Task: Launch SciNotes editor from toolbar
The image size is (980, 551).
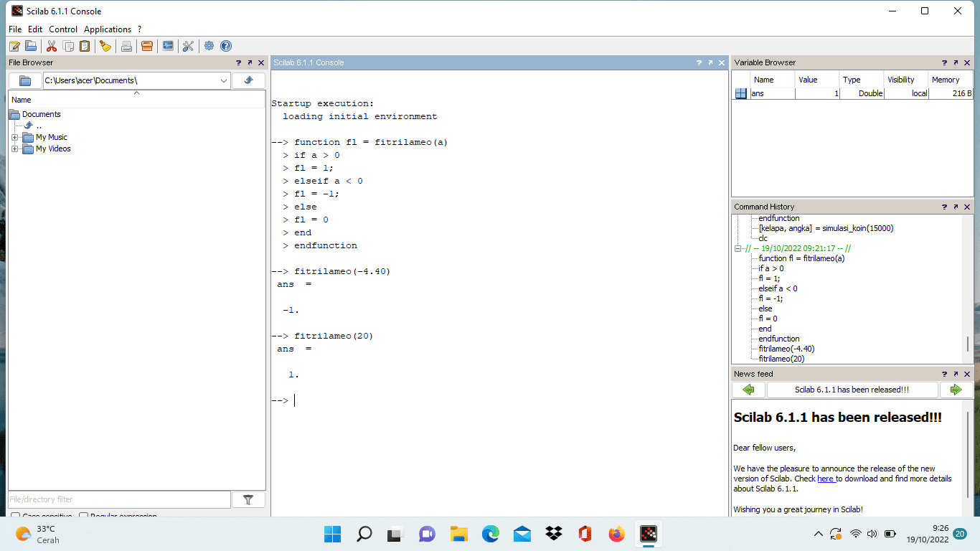Action: point(14,46)
